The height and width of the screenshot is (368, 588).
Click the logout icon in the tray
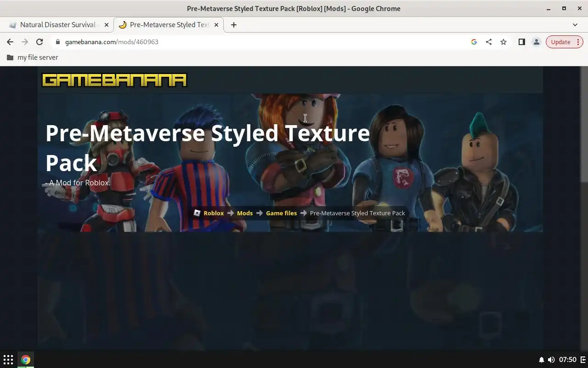[x=583, y=360]
